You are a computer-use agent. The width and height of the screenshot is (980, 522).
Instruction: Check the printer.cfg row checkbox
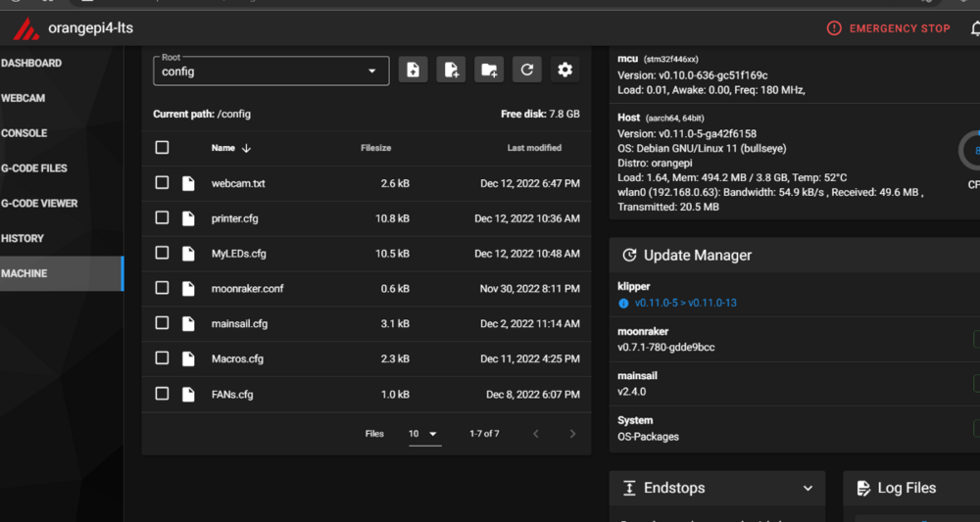pyautogui.click(x=162, y=217)
